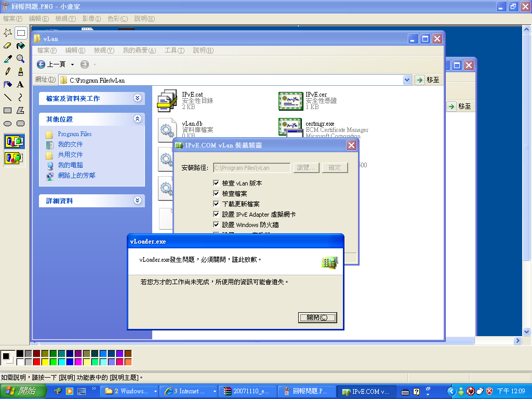Toggle the 檢查檔案 checkbox
The width and height of the screenshot is (532, 399).
(x=216, y=193)
